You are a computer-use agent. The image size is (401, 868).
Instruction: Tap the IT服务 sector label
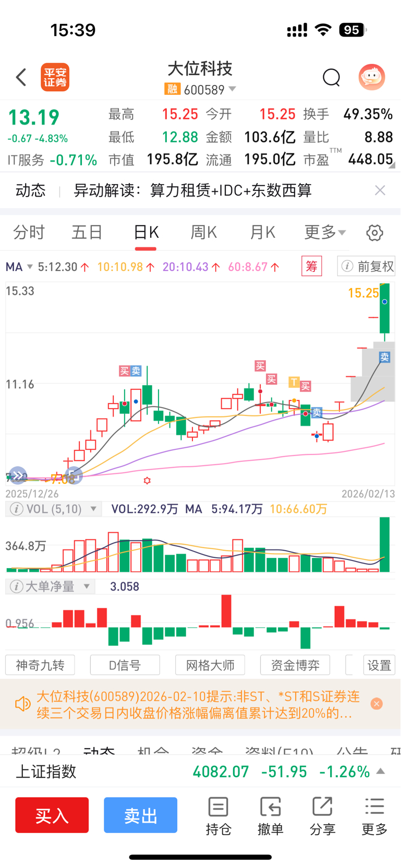(26, 160)
